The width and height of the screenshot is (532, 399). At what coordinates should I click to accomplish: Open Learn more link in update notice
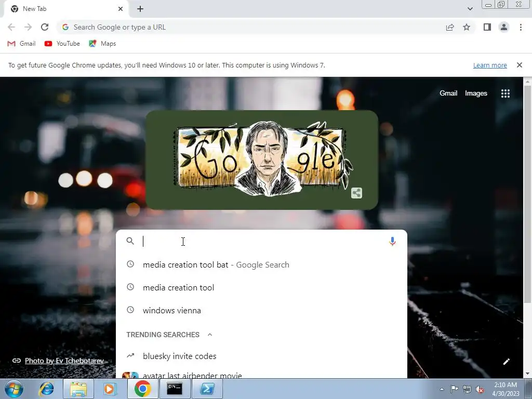(x=489, y=65)
